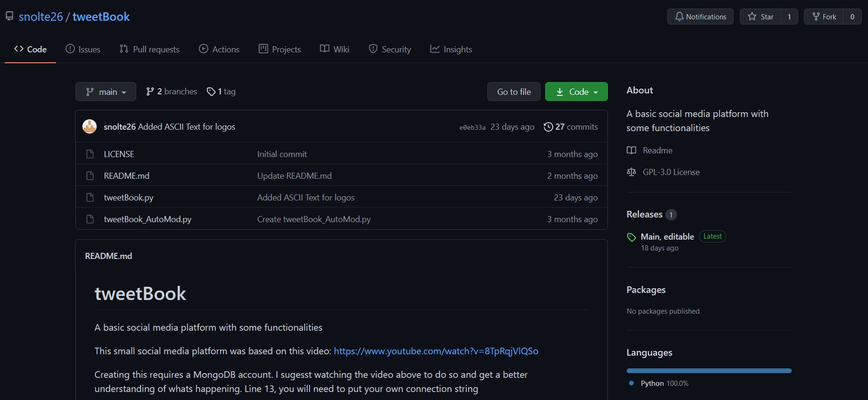Fork the repository
This screenshot has height=400, width=868.
pos(824,17)
